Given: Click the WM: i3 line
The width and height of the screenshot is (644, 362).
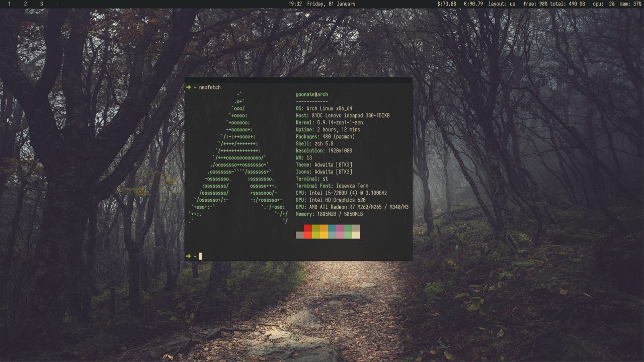Looking at the screenshot, I should click(304, 158).
